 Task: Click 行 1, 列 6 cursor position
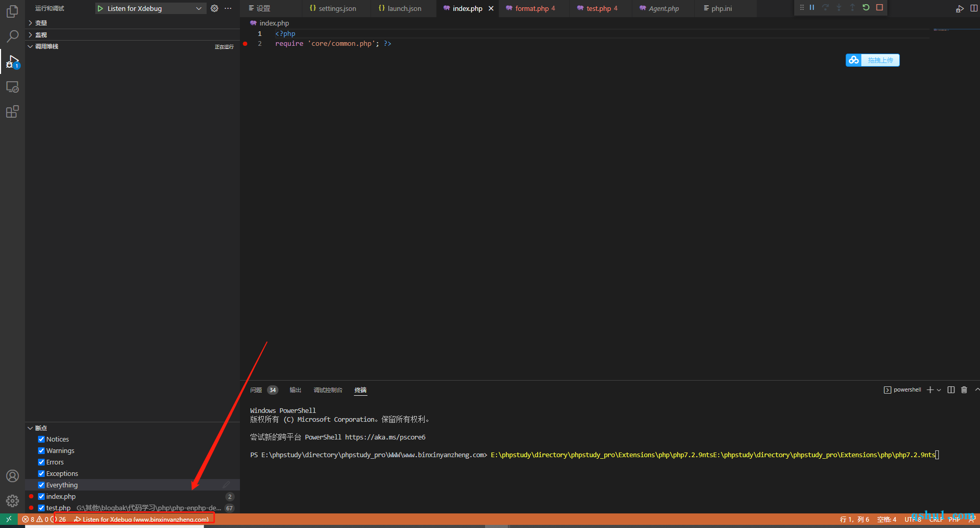pyautogui.click(x=855, y=519)
